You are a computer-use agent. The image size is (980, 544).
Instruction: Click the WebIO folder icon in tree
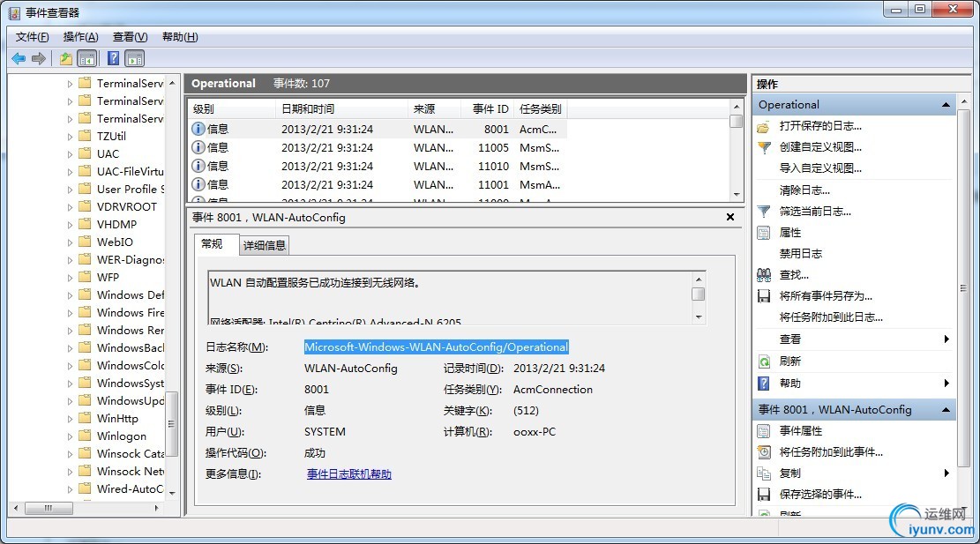[85, 242]
